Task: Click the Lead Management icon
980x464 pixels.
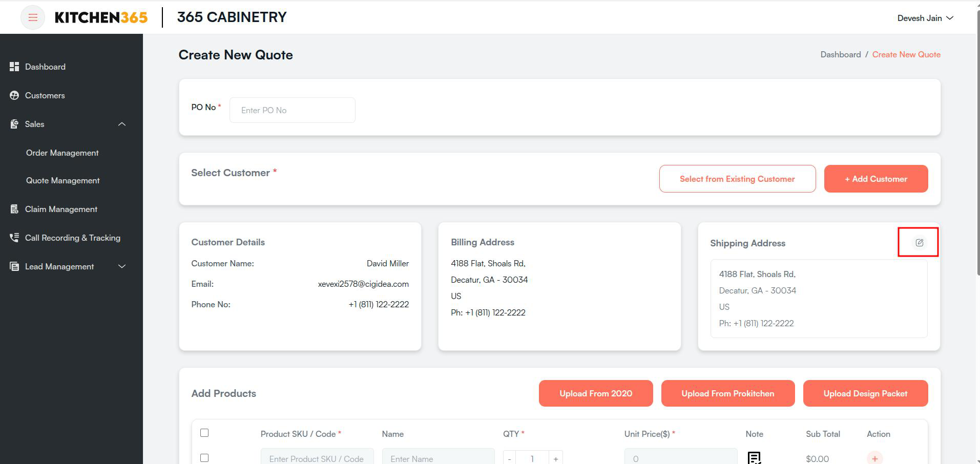Action: (14, 266)
